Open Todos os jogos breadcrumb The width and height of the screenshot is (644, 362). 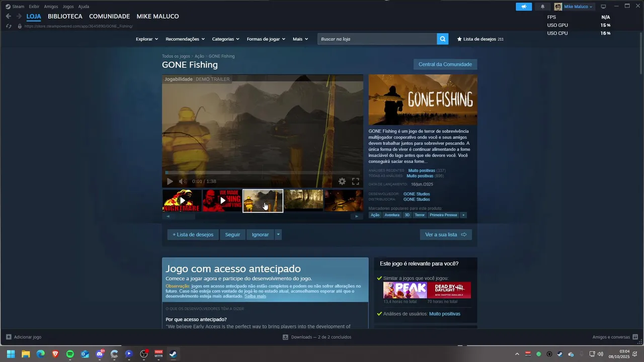pos(176,56)
